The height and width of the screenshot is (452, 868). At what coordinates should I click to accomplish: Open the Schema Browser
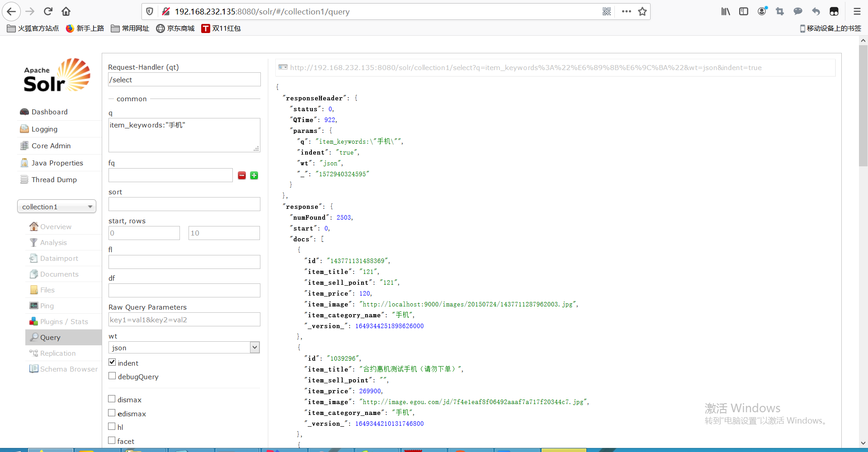69,369
